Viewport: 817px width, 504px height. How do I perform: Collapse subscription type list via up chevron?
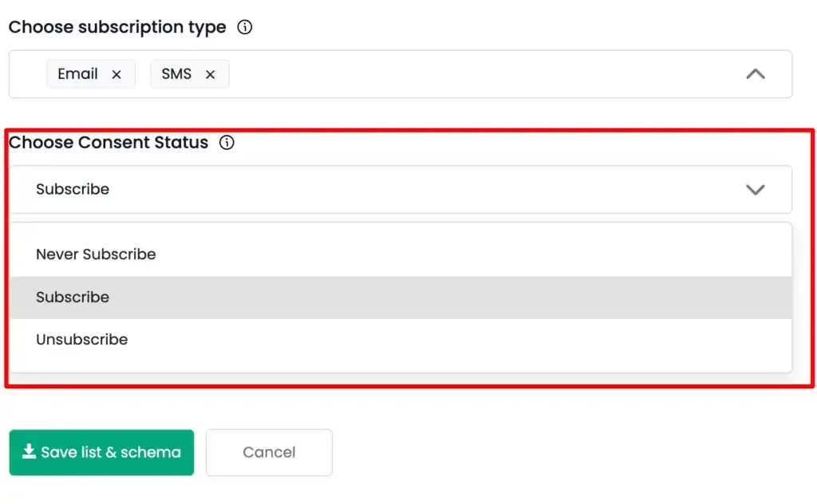tap(755, 74)
